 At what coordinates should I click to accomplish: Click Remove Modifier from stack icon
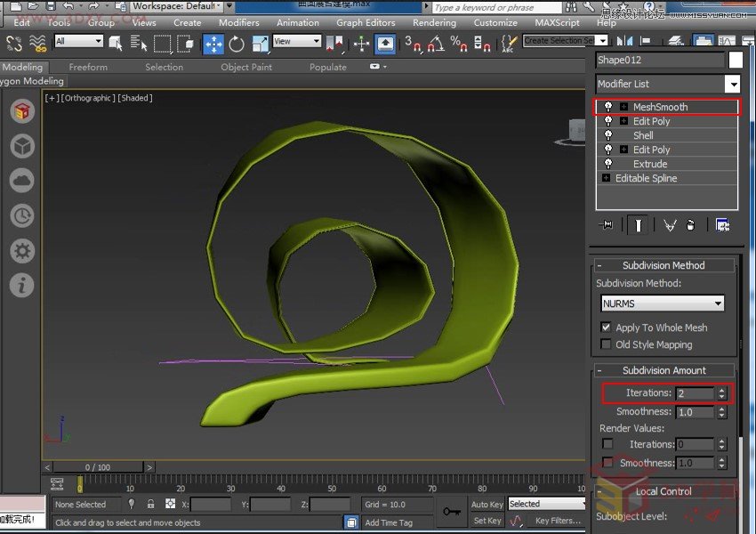pos(690,225)
